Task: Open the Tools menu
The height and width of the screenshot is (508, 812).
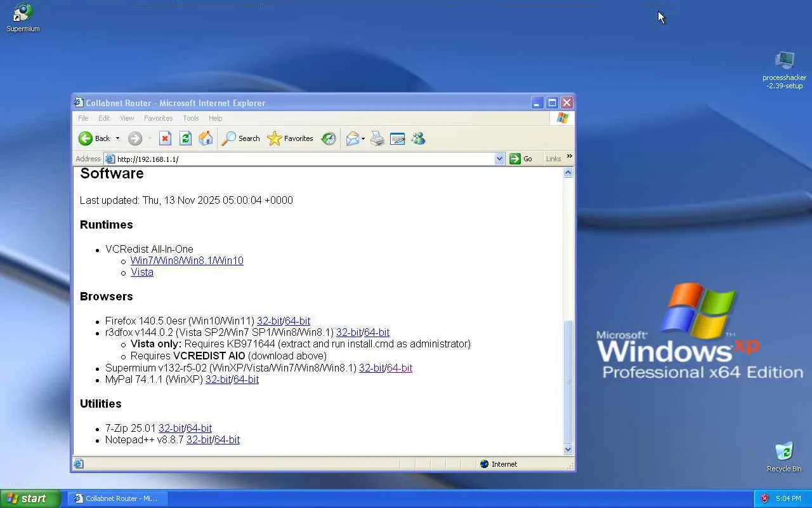Action: [x=191, y=118]
